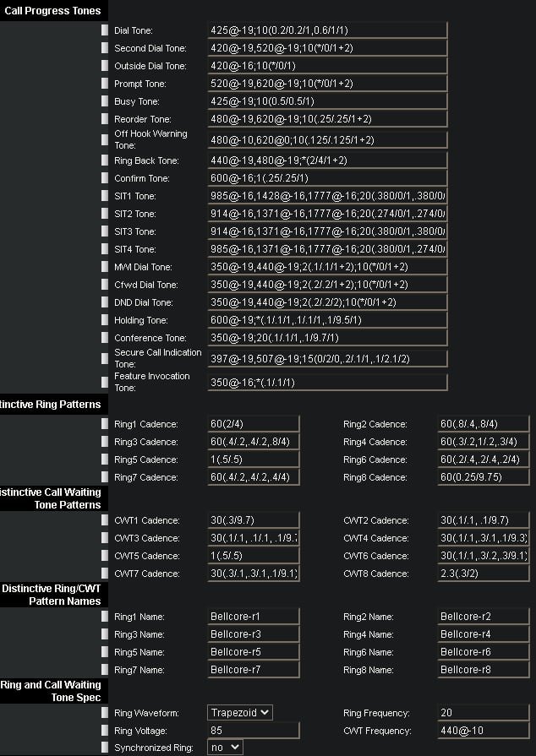Focus the Ring8 Name text box
This screenshot has height=756, width=536.
click(484, 670)
